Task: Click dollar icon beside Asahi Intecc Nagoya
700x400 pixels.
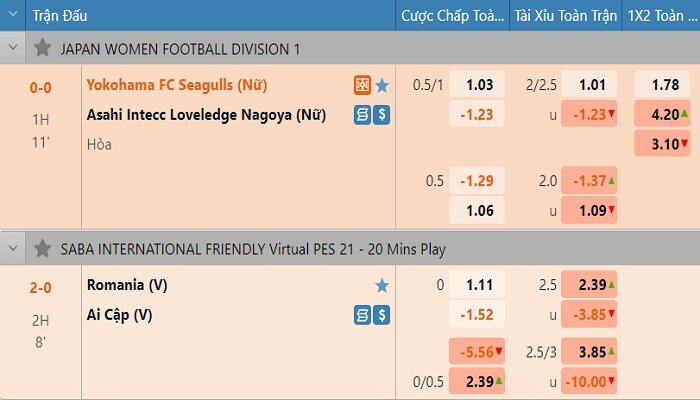Action: (x=382, y=115)
